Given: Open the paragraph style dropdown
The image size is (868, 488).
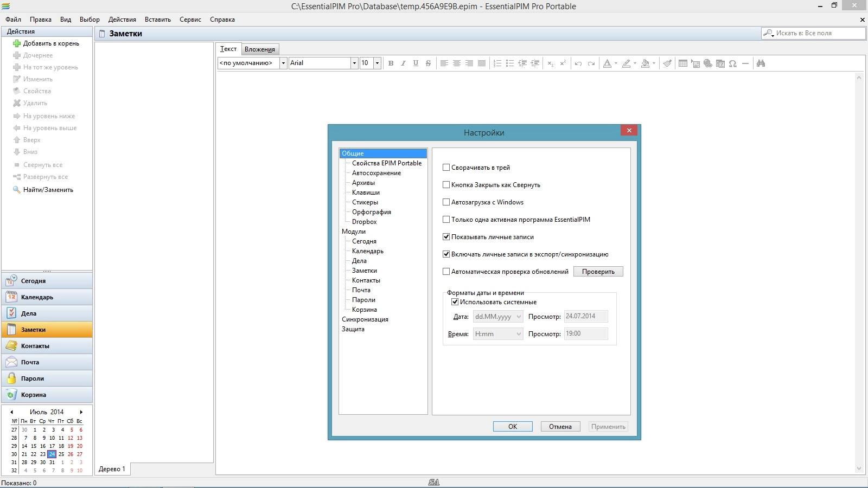Looking at the screenshot, I should [x=283, y=63].
